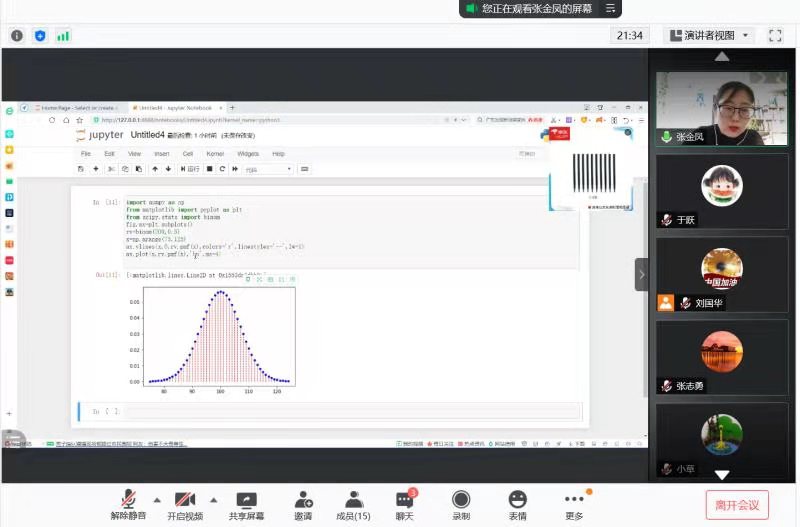
Task: Click the blue security shield icon
Action: (40, 35)
